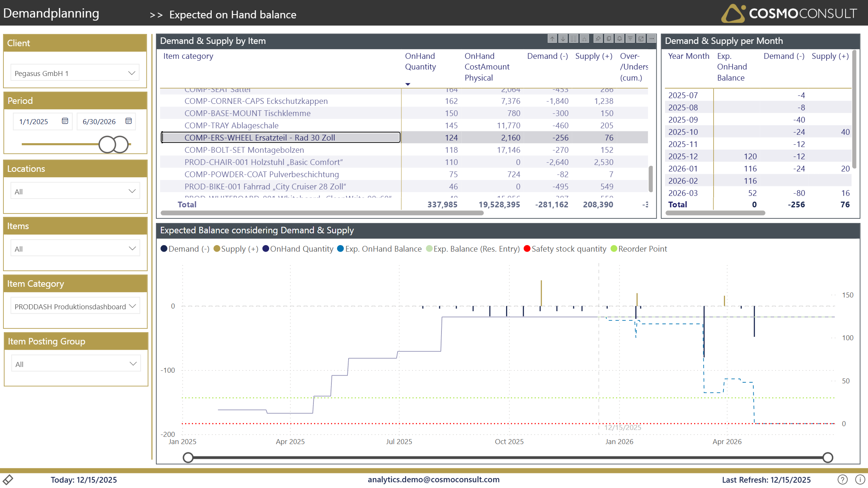Open the filters icon on the visual
Screen dimensions: 868x488
point(630,39)
